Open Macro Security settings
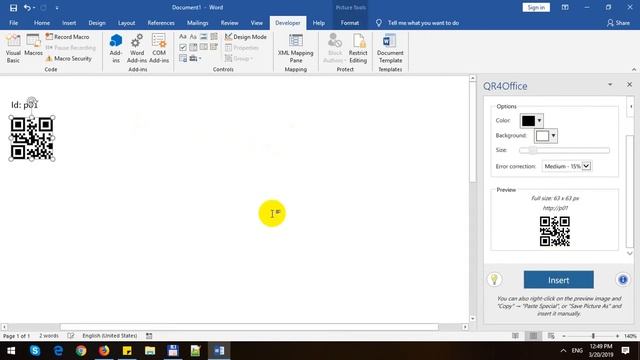This screenshot has width=640, height=360. [x=69, y=59]
